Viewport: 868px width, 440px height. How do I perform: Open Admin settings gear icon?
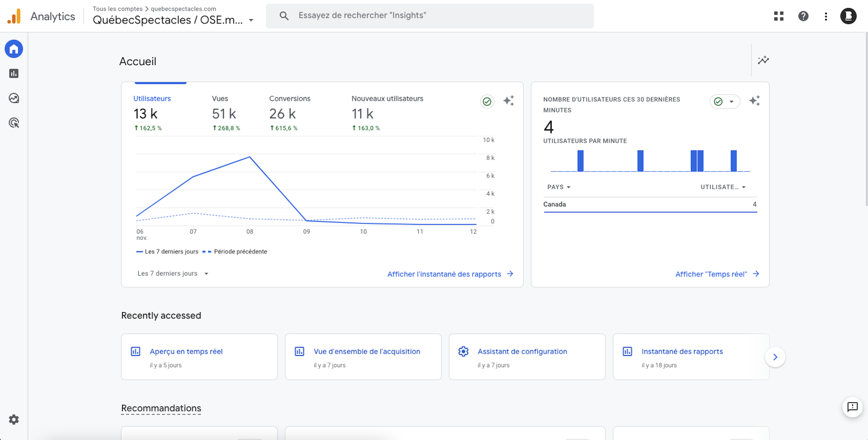point(14,420)
